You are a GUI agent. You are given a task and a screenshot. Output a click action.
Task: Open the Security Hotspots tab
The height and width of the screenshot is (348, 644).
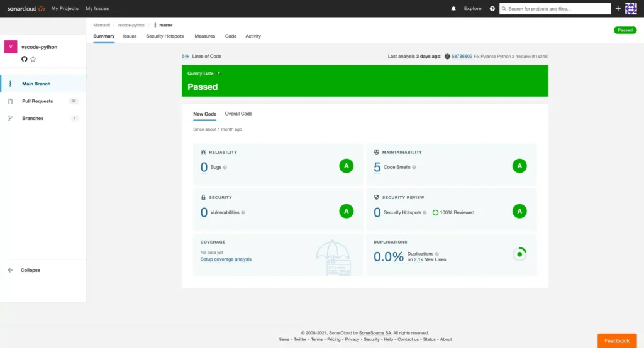(165, 36)
